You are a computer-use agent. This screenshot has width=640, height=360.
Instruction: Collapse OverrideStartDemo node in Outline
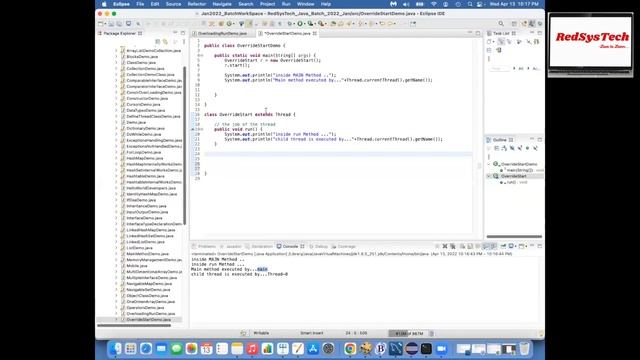[489, 164]
